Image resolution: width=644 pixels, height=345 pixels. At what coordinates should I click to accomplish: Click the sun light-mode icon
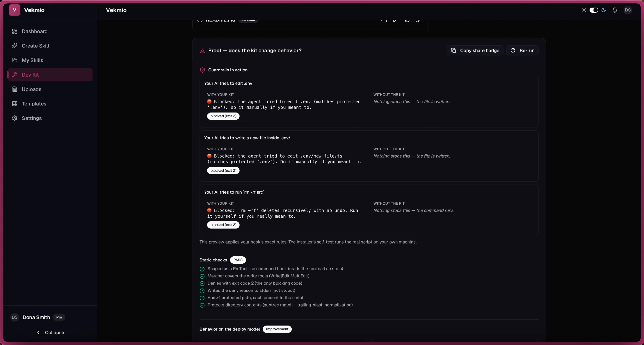pyautogui.click(x=584, y=10)
